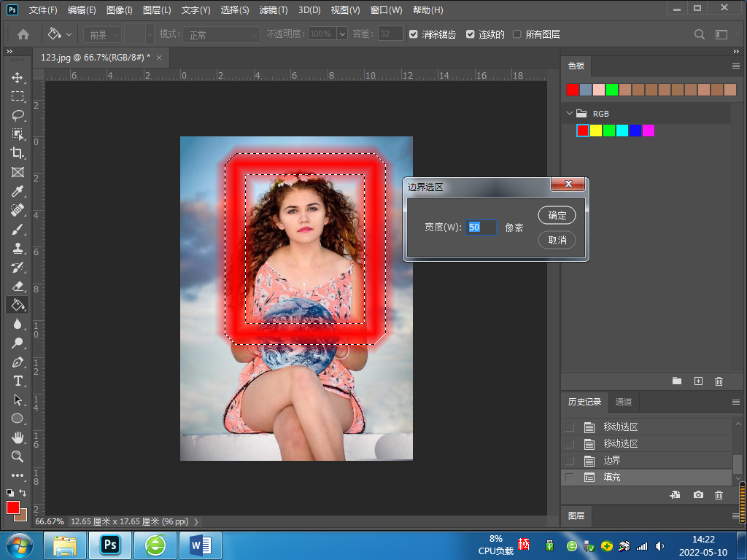Select the Hand tool
This screenshot has width=747, height=560.
[x=18, y=437]
